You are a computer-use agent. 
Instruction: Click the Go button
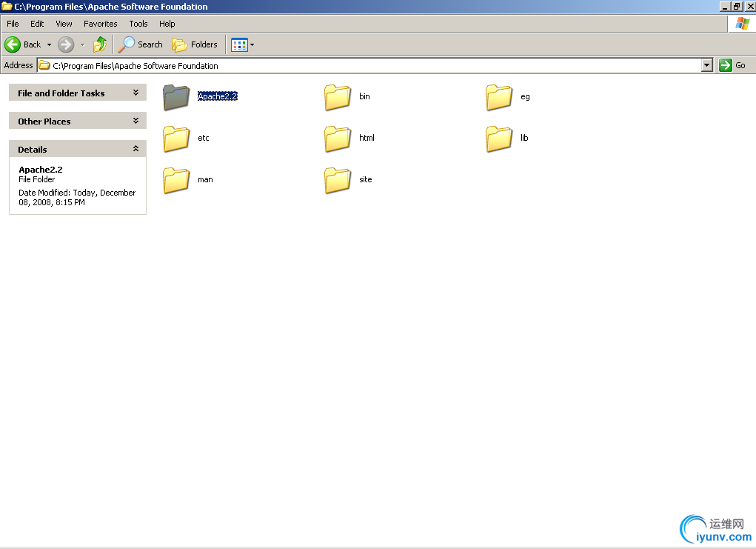click(x=732, y=65)
